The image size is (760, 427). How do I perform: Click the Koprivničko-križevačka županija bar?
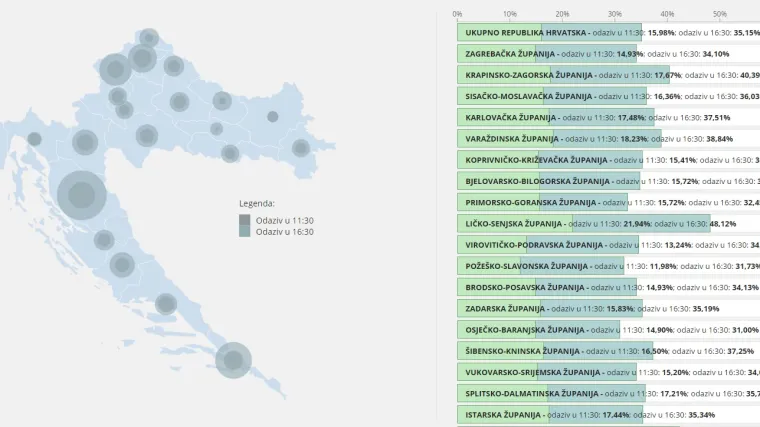[x=550, y=160]
